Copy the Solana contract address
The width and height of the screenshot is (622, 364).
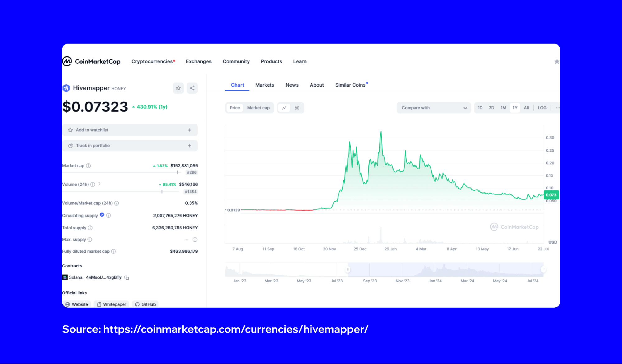127,277
